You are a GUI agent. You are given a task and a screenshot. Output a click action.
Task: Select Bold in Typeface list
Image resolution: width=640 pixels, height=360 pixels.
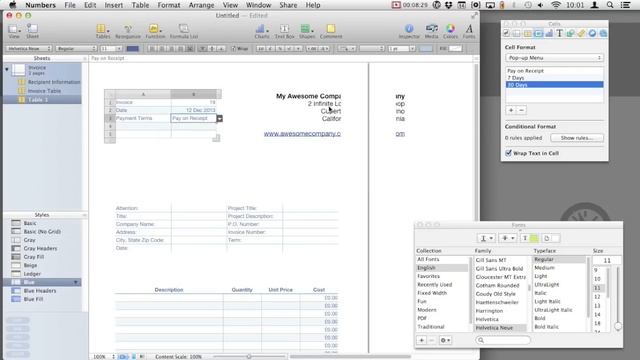pyautogui.click(x=540, y=318)
